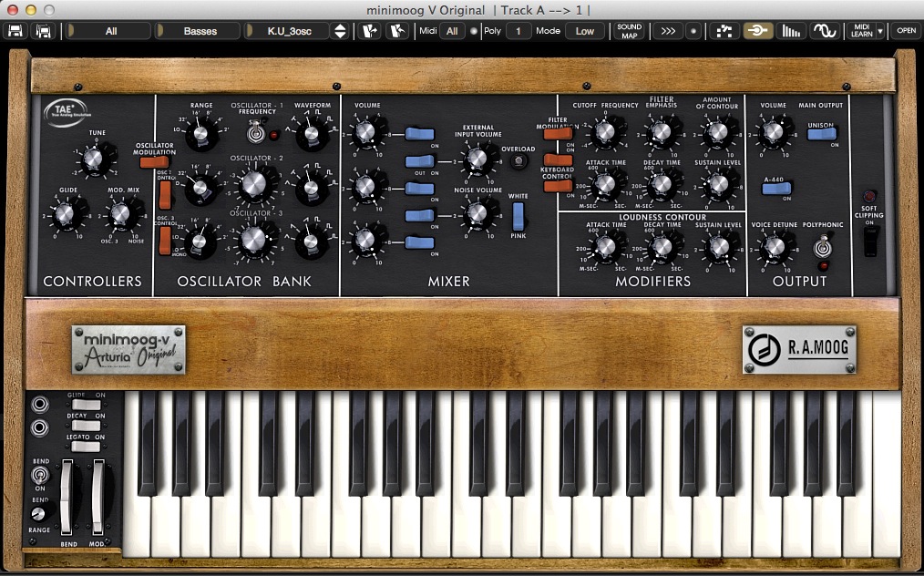This screenshot has width=924, height=576.
Task: Open the Basses category dropdown
Action: coord(198,31)
